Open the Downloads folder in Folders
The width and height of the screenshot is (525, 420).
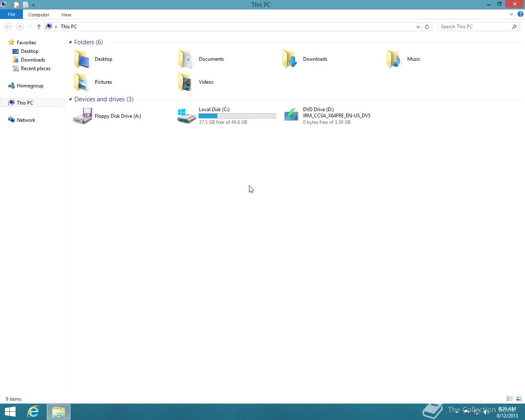tap(305, 59)
